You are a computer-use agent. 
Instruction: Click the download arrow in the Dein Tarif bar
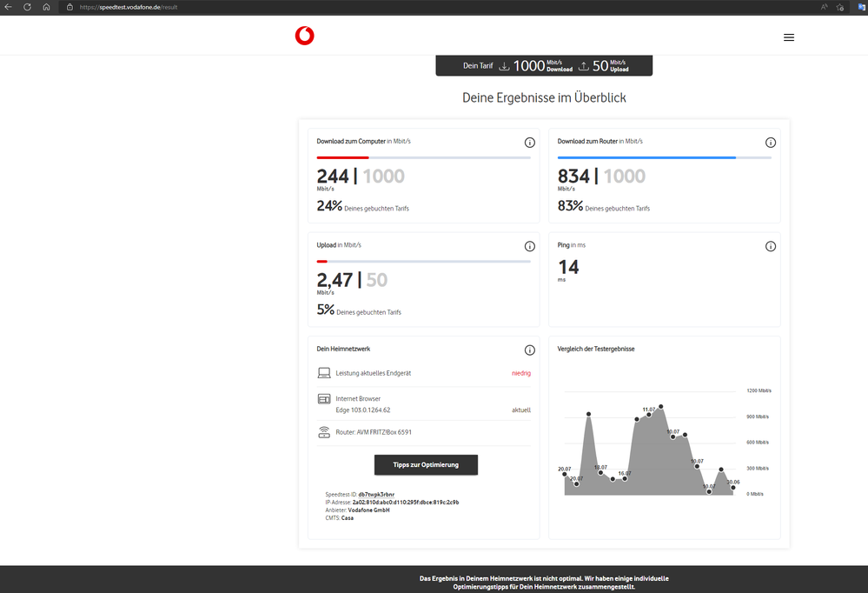pyautogui.click(x=505, y=65)
